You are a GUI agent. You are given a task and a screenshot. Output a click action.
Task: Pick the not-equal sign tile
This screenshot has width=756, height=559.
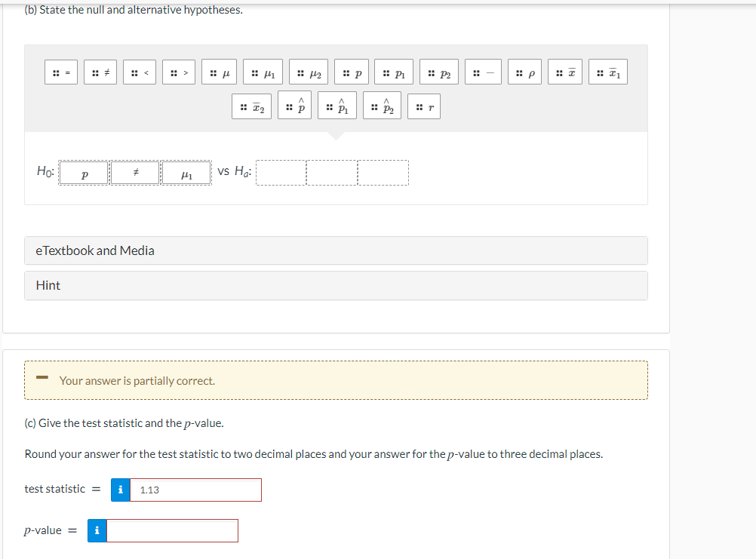100,72
